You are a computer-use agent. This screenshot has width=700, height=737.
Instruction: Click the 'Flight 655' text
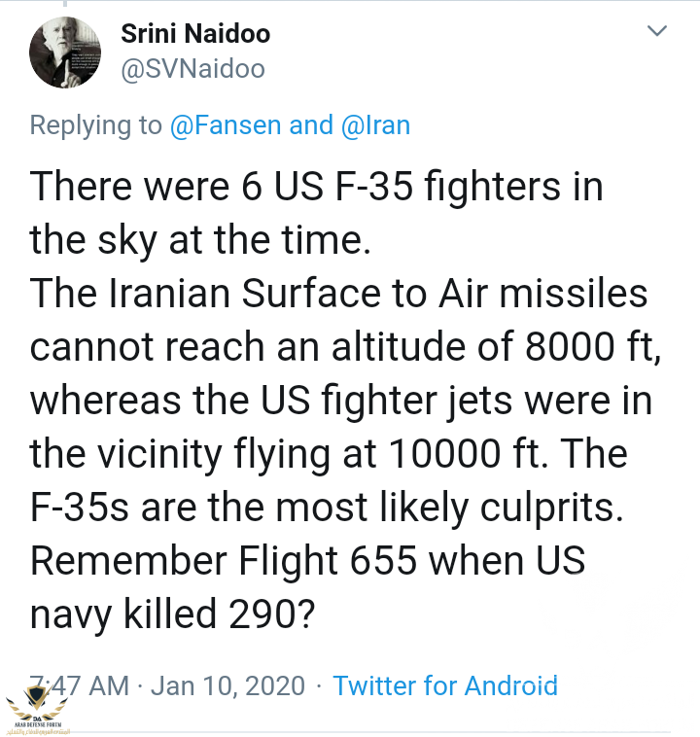click(327, 561)
